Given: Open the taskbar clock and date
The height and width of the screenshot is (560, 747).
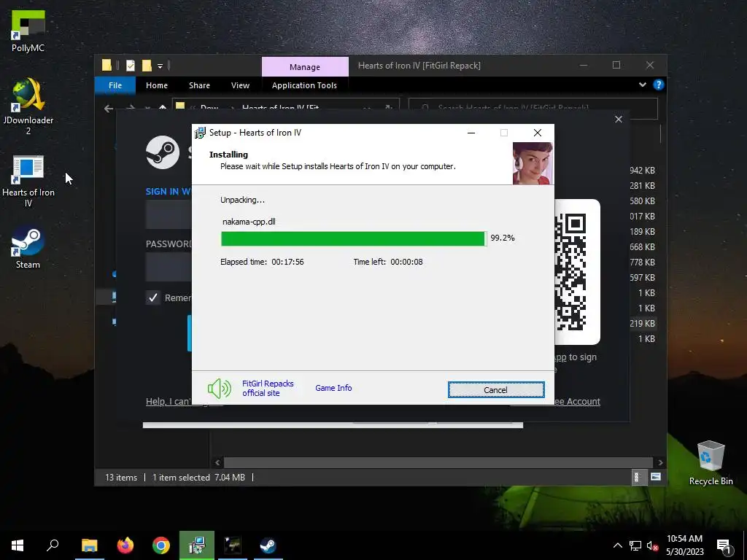Looking at the screenshot, I should coord(684,545).
